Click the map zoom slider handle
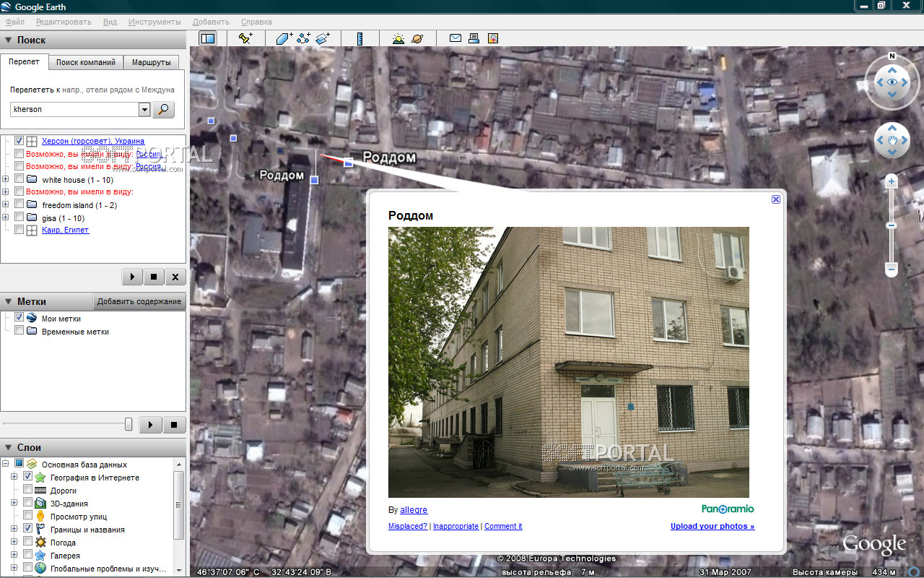The image size is (924, 578). tap(892, 225)
